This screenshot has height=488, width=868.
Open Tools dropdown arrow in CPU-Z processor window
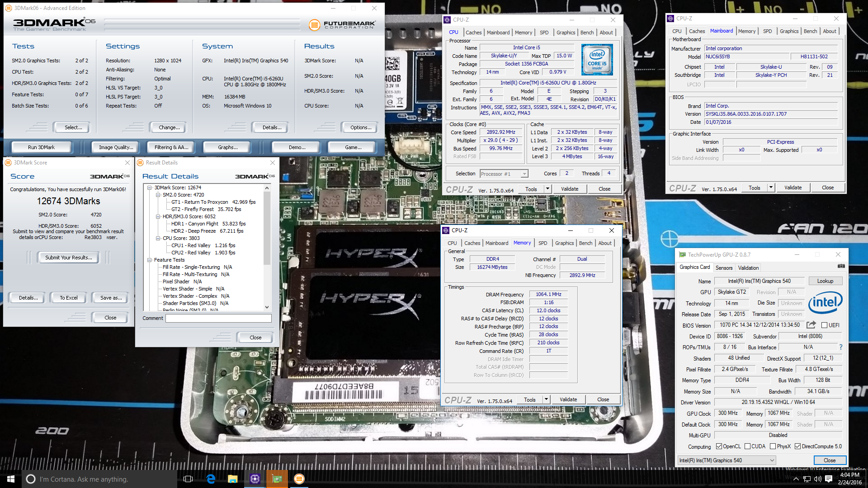point(547,189)
